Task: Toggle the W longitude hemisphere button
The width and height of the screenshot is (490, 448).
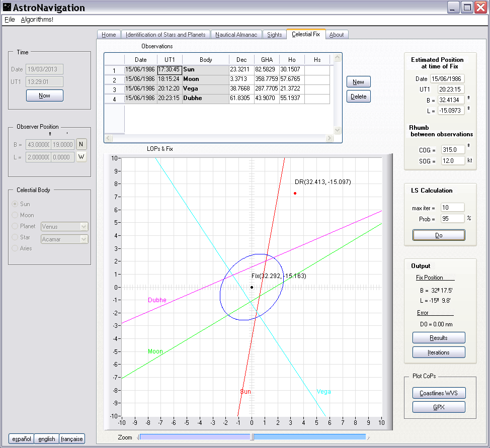Action: [x=81, y=157]
